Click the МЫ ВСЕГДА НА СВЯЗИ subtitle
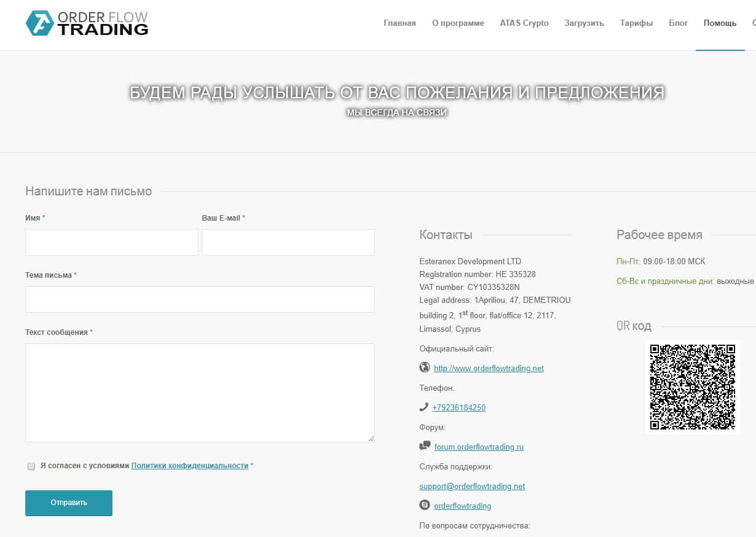The height and width of the screenshot is (537, 756). [396, 113]
